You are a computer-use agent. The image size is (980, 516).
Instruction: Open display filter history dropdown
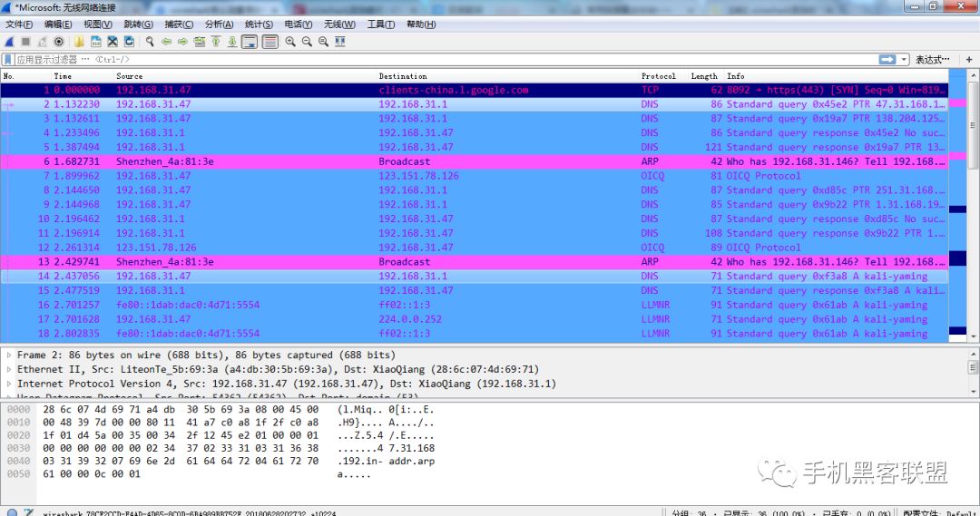[904, 59]
